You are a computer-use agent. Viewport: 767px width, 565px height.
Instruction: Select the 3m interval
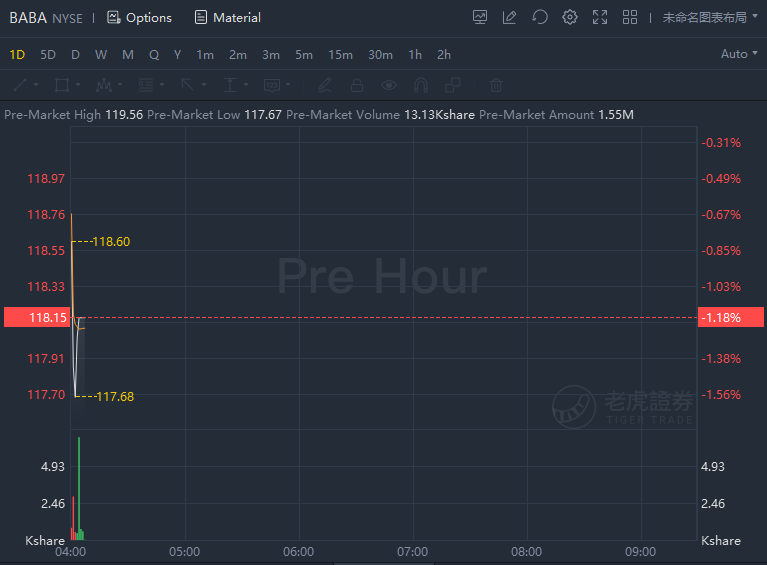click(x=271, y=54)
